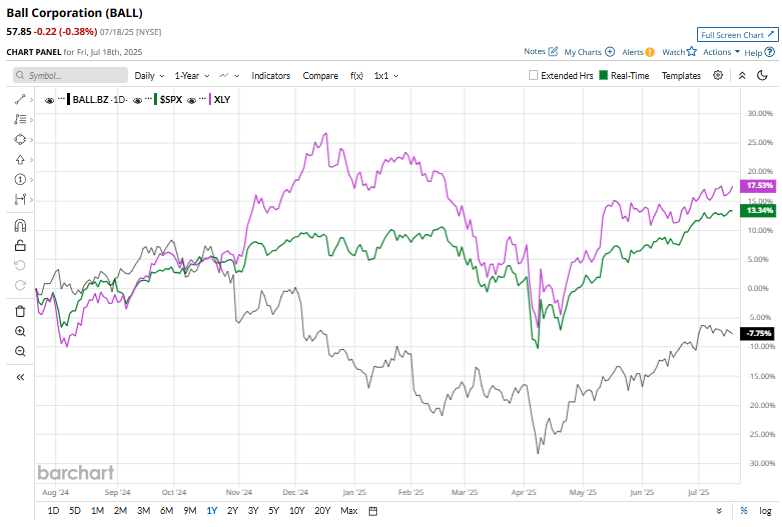Switch to dark mode moon icon
The height and width of the screenshot is (527, 782).
[x=762, y=75]
